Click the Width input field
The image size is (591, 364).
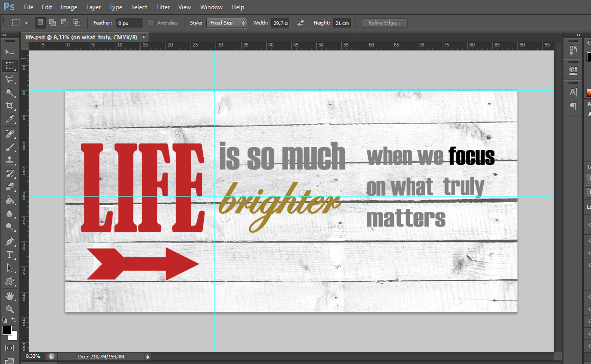(280, 23)
